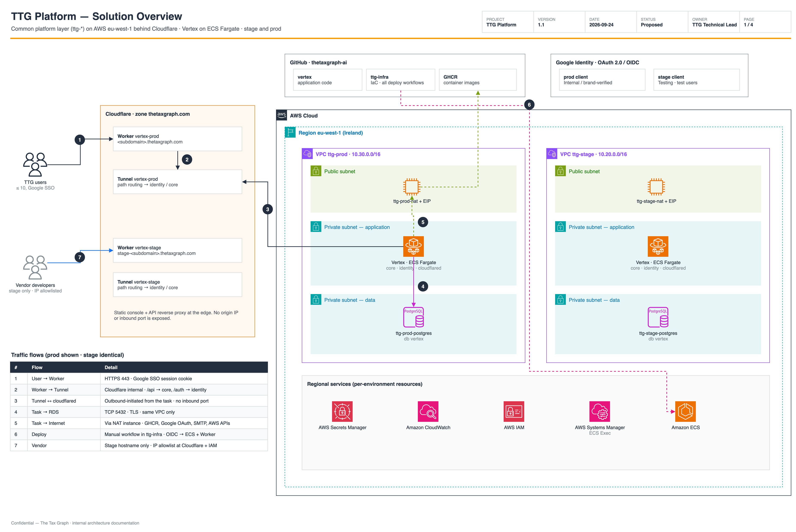
Task: Click the stage Public subnet lock icon
Action: [x=560, y=171]
